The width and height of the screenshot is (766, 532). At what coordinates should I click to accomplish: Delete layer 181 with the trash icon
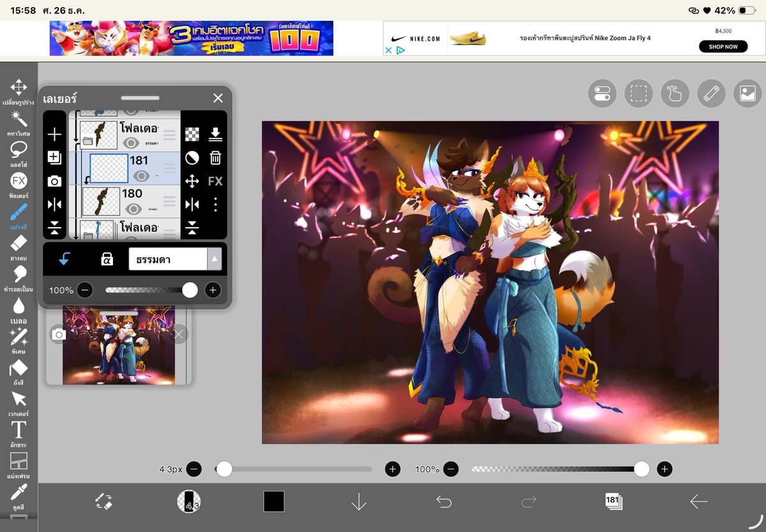[x=216, y=157]
